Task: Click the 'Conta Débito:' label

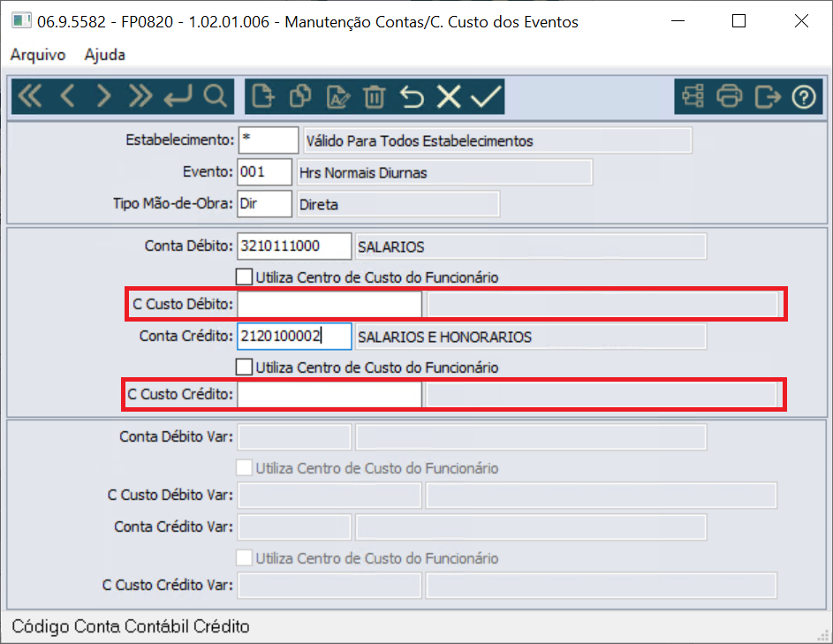Action: [188, 246]
